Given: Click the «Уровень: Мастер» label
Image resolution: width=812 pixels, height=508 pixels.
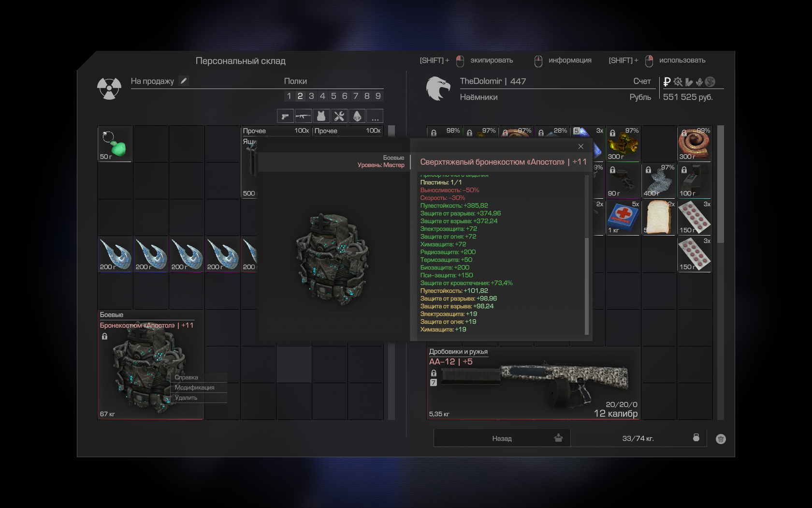Looking at the screenshot, I should point(381,165).
